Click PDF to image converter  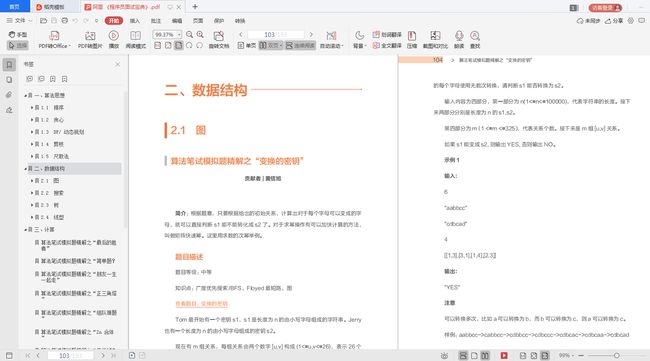click(x=90, y=40)
